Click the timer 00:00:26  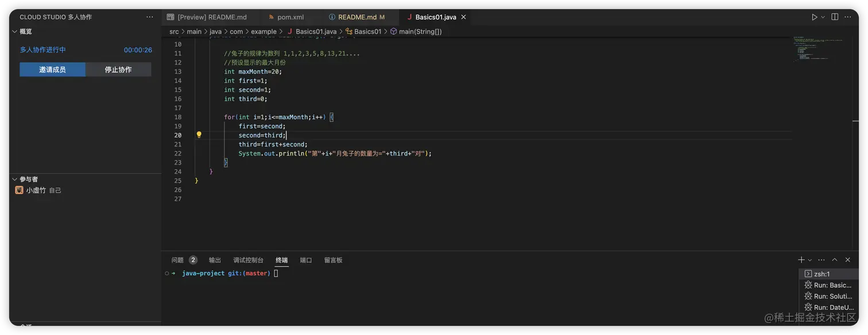[138, 50]
